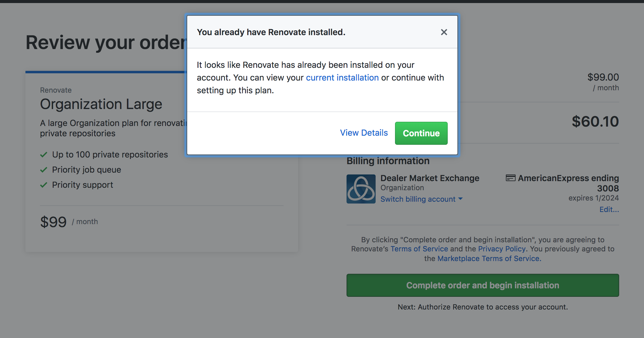This screenshot has height=338, width=644.
Task: Click checkmark icon next to Priority job queue
Action: [x=44, y=170]
